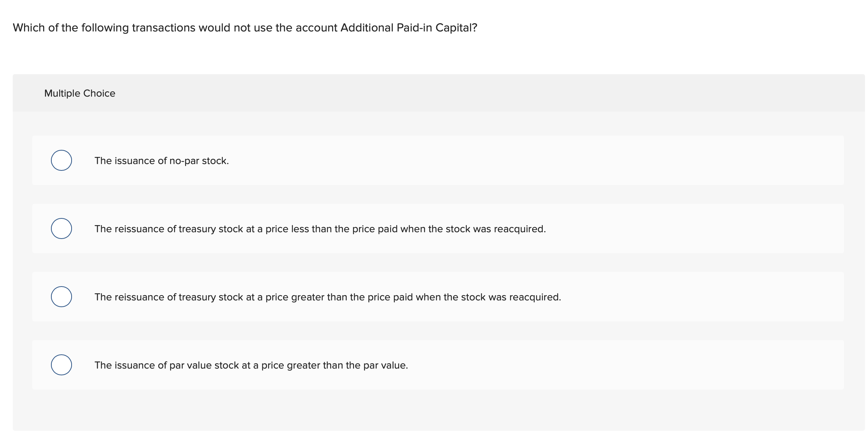Image resolution: width=868 pixels, height=442 pixels.
Task: Click the answer about issuing stock above par value
Action: click(x=251, y=365)
